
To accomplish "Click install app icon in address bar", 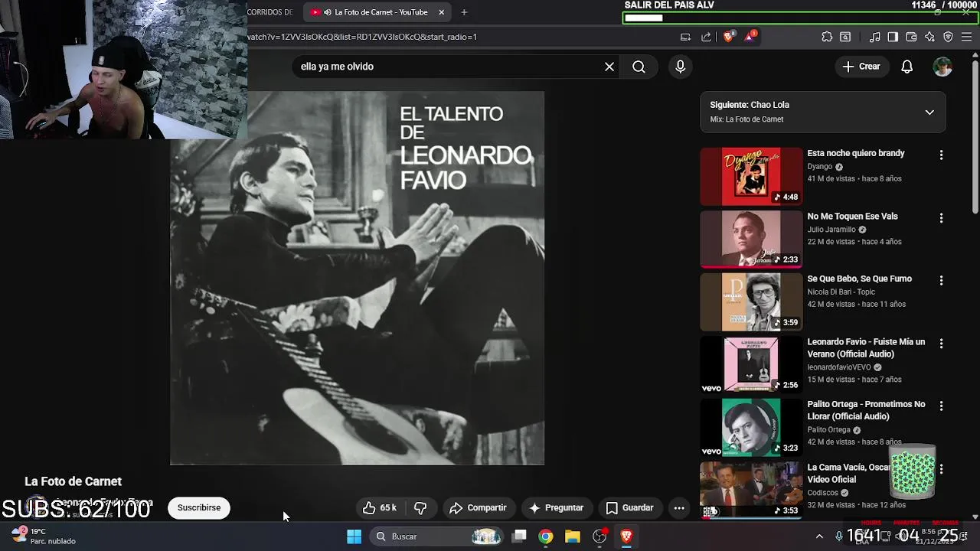I will click(x=685, y=37).
